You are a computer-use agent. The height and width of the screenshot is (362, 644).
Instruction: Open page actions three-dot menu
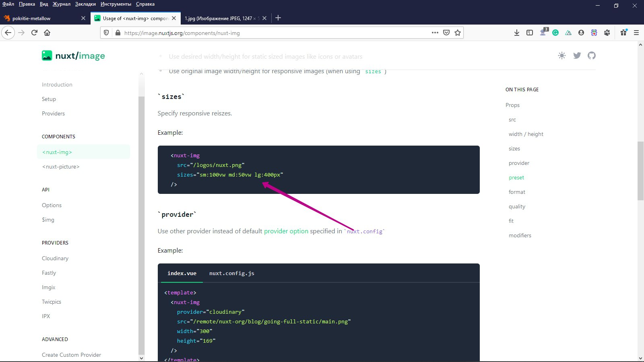tap(435, 33)
